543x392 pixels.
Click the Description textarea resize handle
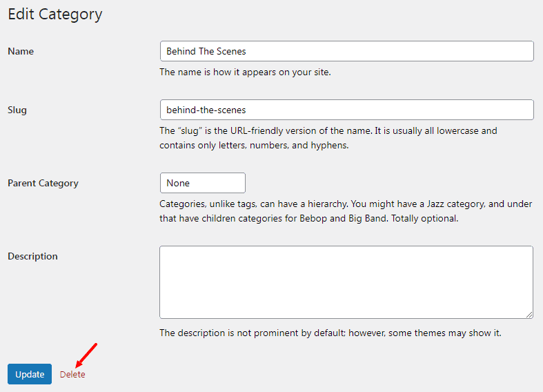tap(529, 315)
